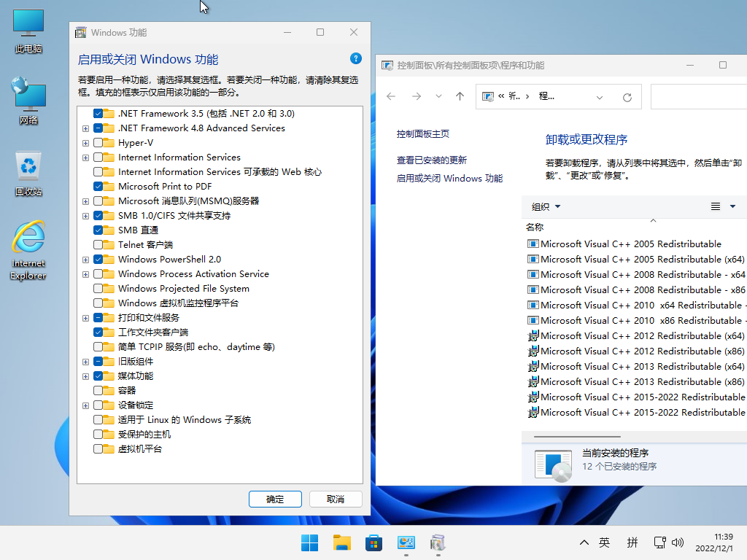Open Internet Explorer desktop icon

(x=28, y=250)
